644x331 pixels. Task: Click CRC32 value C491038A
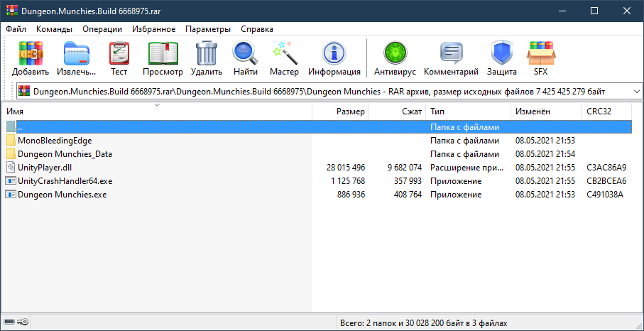605,194
